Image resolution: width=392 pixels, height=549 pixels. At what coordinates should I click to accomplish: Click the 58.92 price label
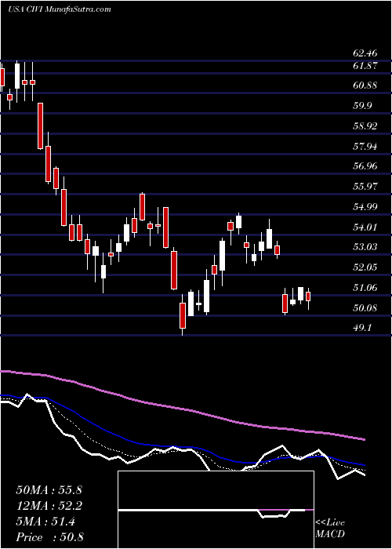point(365,126)
